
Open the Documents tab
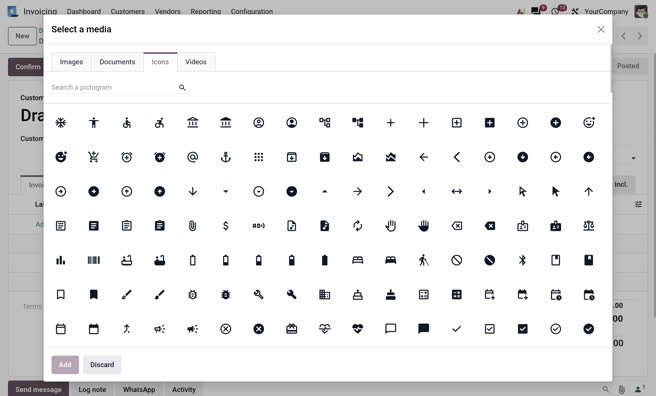(117, 61)
